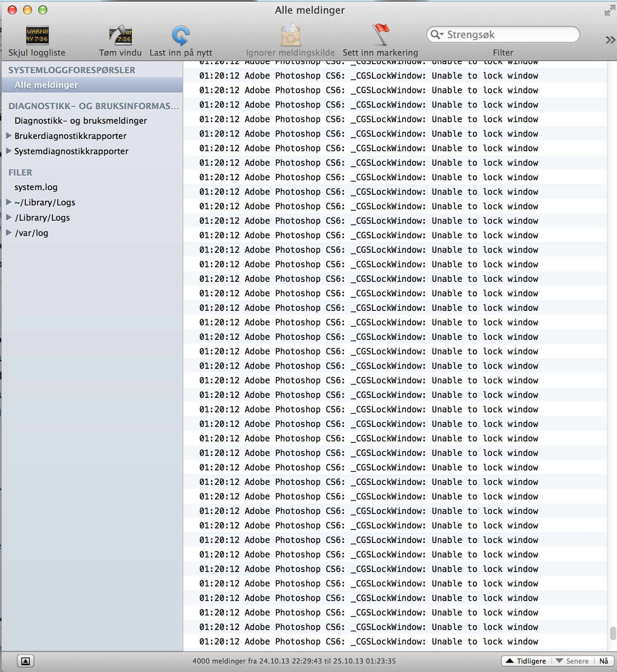Click the Senere button

(572, 661)
